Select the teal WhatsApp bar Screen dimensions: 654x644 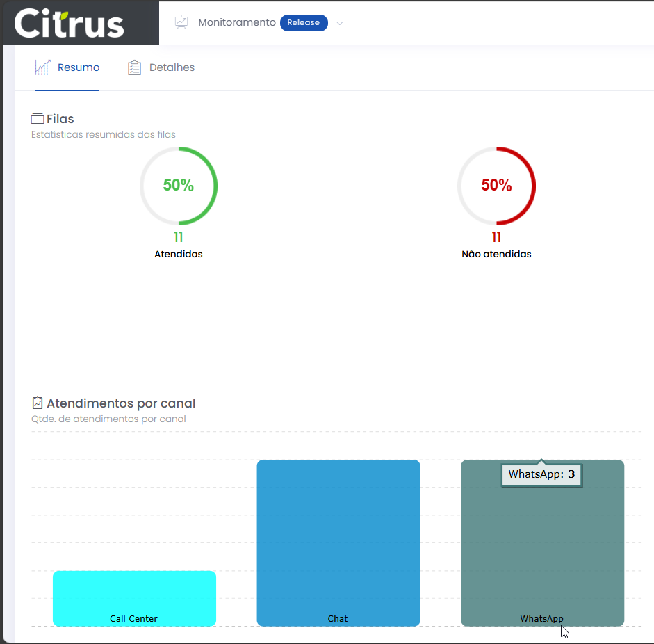click(542, 549)
